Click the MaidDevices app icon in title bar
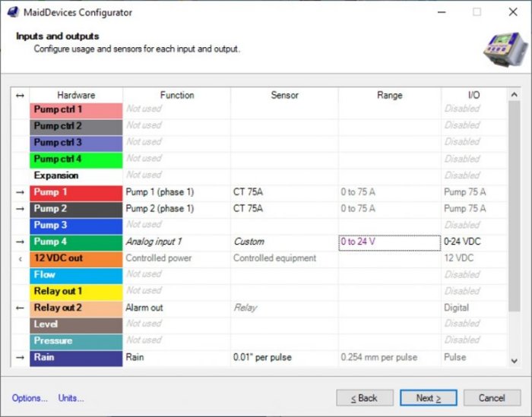This screenshot has width=532, height=417. (13, 12)
